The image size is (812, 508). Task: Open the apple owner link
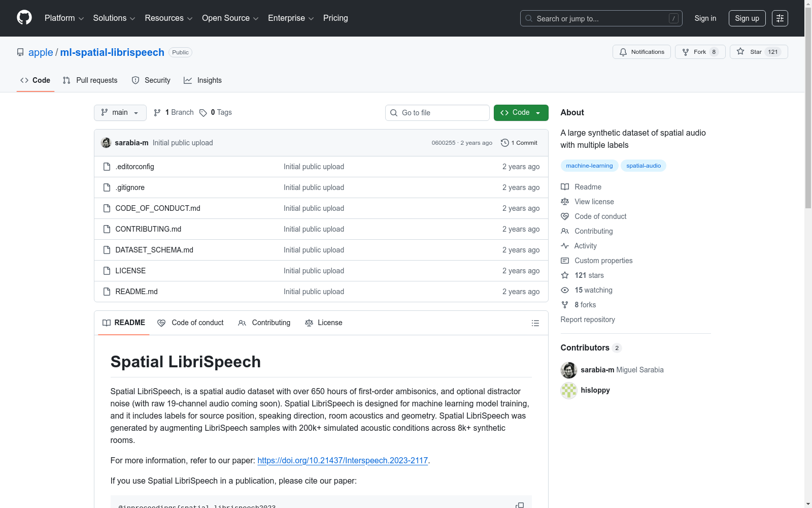pyautogui.click(x=41, y=52)
